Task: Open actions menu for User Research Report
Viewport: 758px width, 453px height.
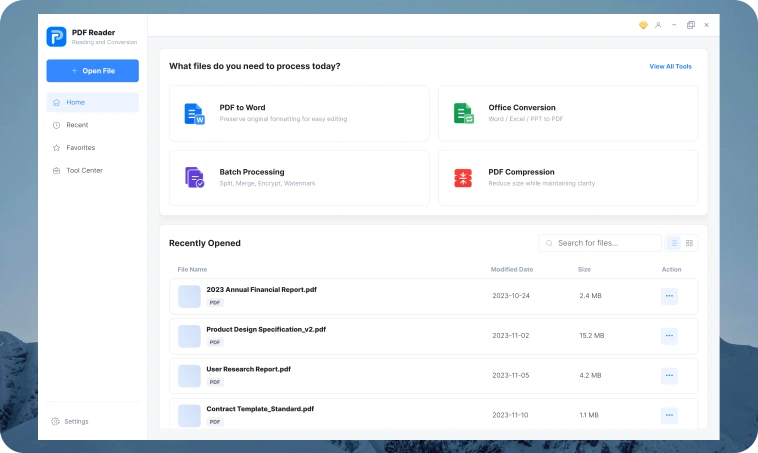Action: [x=669, y=375]
